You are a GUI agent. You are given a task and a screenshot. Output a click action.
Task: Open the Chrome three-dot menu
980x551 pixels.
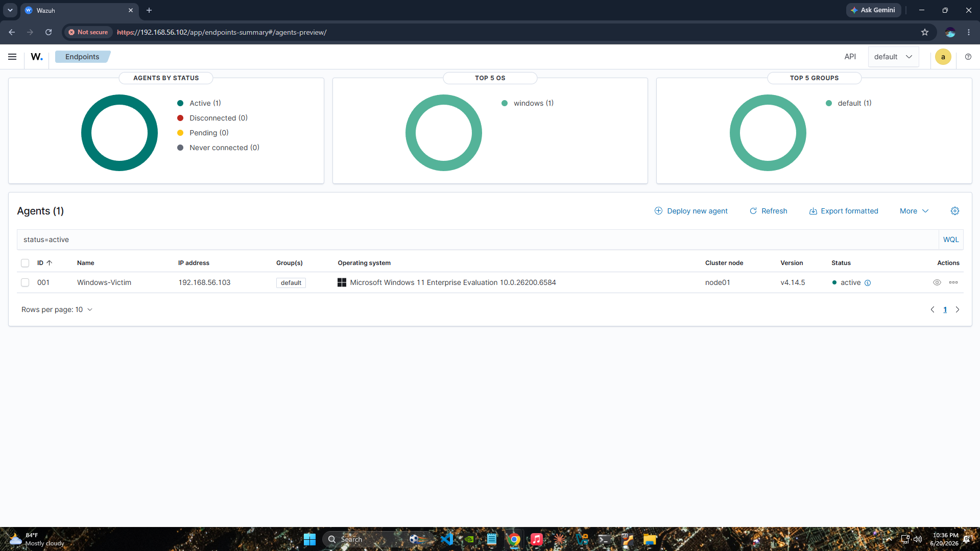(968, 32)
